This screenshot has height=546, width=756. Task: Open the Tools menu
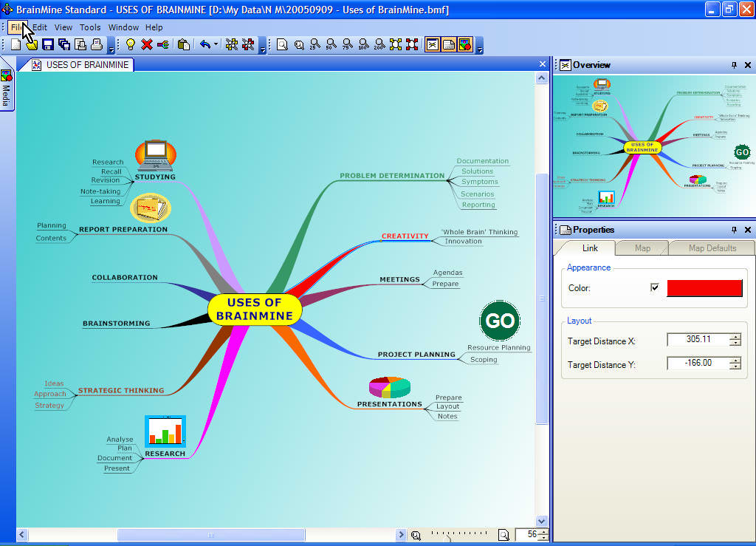(x=90, y=27)
